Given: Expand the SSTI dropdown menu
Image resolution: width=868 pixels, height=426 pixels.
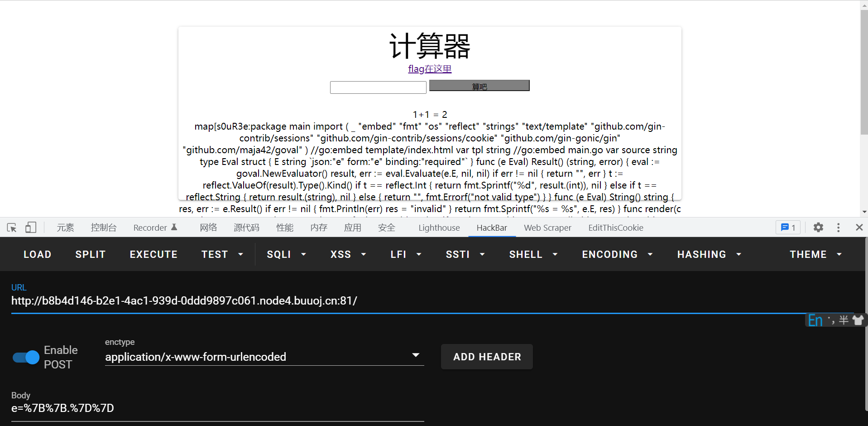Looking at the screenshot, I should (x=465, y=255).
